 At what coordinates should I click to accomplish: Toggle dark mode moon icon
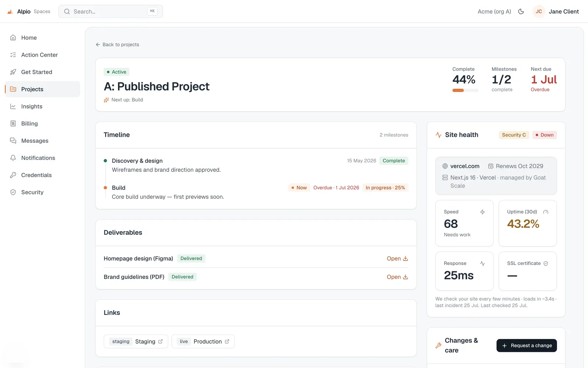(x=521, y=11)
